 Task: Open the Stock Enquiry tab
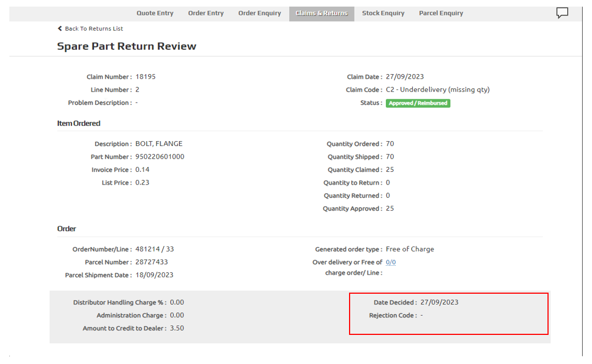tap(383, 13)
